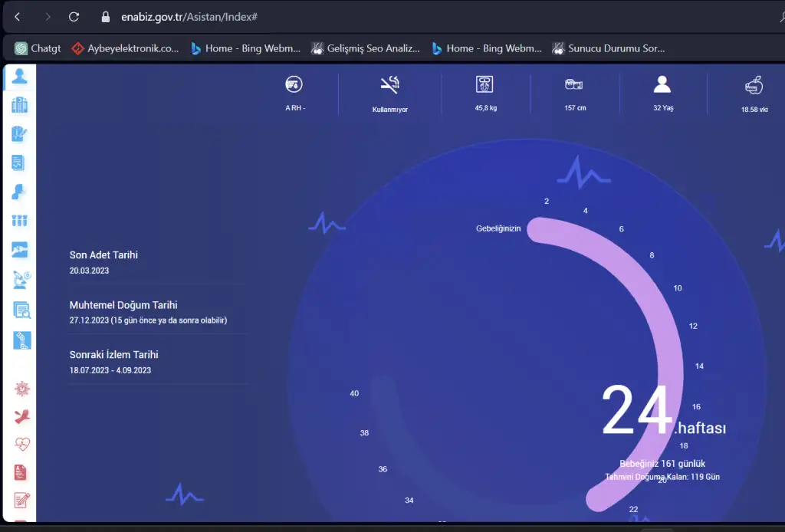This screenshot has width=785, height=532.
Task: Open the Home - Bing Webm... bookmark beside Sunucu Durumu
Action: (487, 48)
